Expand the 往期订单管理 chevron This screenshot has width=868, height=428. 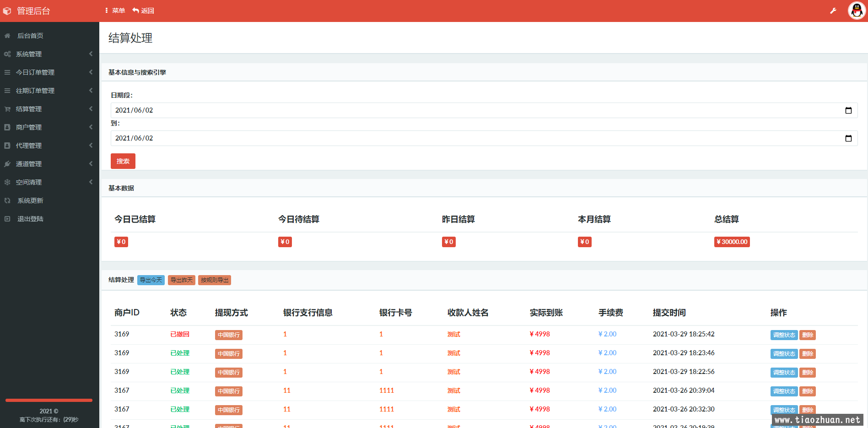pyautogui.click(x=91, y=91)
